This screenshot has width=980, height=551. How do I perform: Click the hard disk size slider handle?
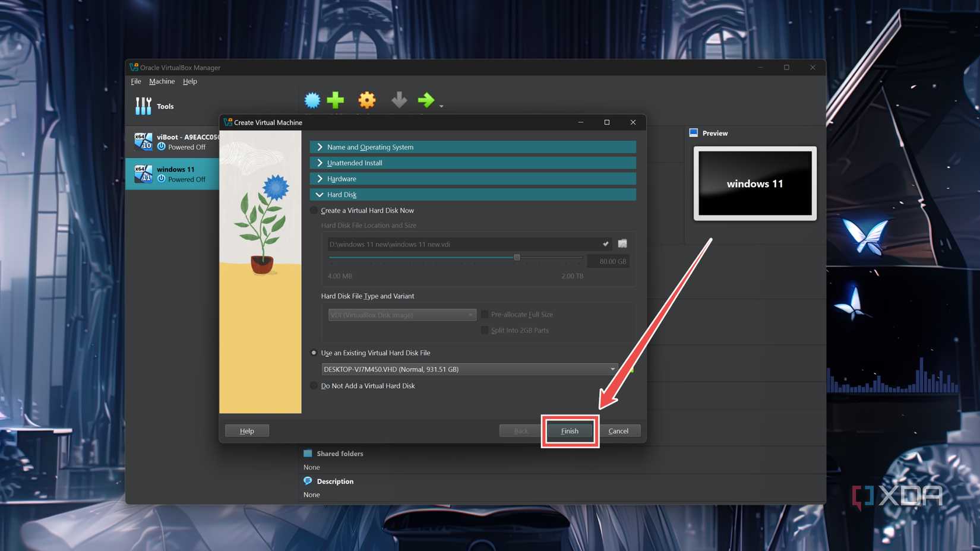tap(517, 258)
